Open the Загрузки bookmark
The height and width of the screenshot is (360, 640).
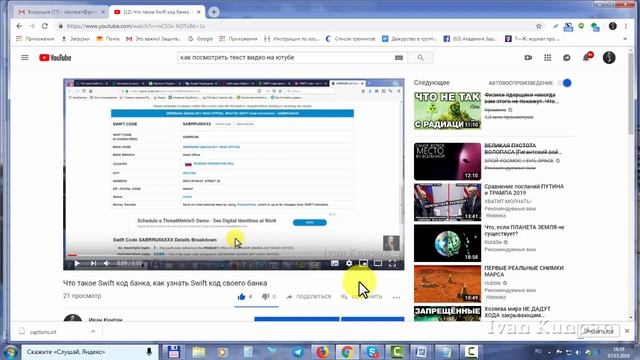[x=76, y=39]
